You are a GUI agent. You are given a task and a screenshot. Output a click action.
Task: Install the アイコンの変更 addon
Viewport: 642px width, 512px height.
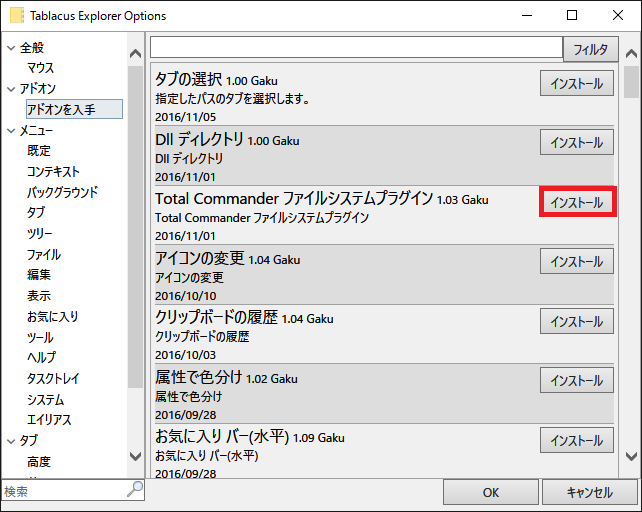point(576,261)
